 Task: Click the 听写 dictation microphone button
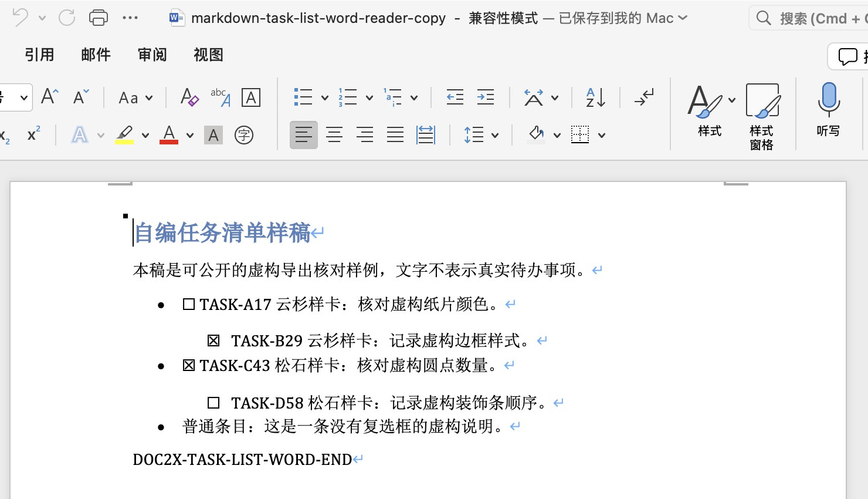pos(828,110)
